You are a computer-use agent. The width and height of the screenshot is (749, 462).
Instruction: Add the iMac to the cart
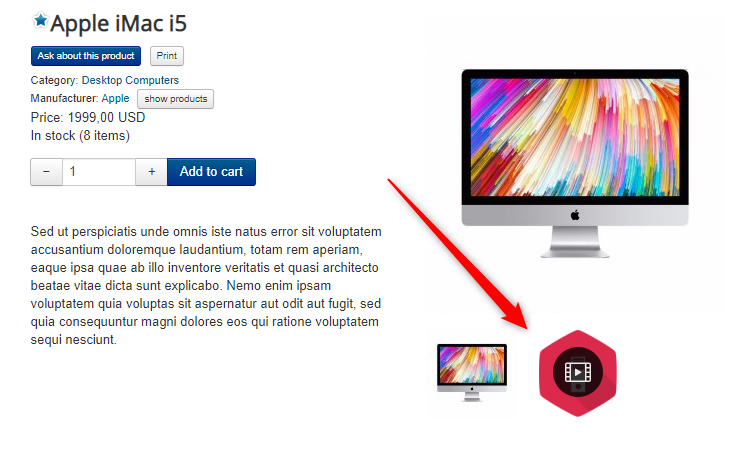point(211,172)
